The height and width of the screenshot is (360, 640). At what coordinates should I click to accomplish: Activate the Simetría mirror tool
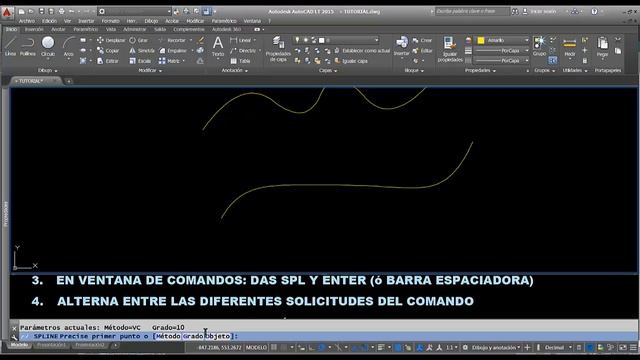[x=142, y=51]
